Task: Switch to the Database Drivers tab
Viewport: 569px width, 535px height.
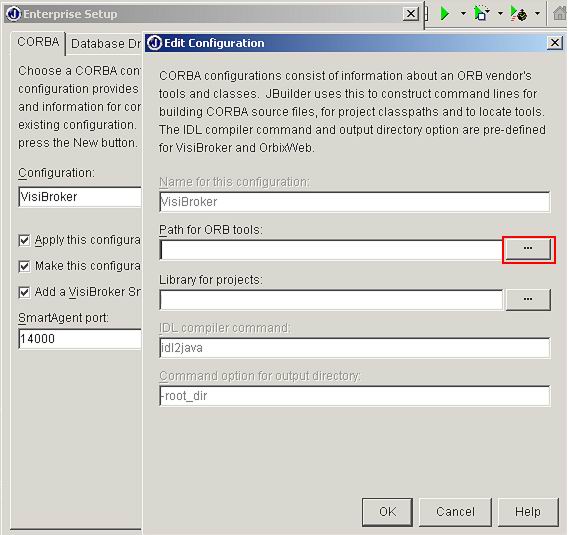Action: [105, 44]
